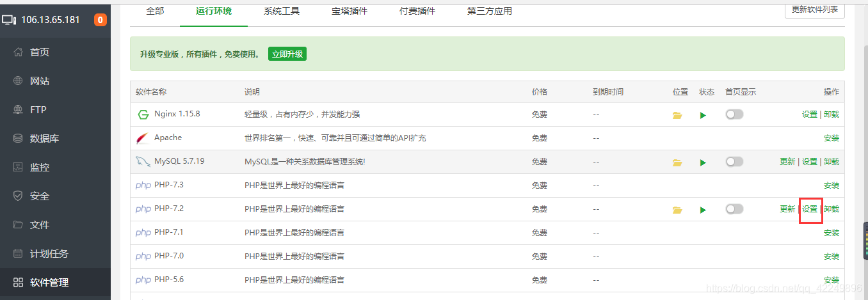Switch to the 运行环境 tab
Viewport: 868px width, 300px height.
214,12
